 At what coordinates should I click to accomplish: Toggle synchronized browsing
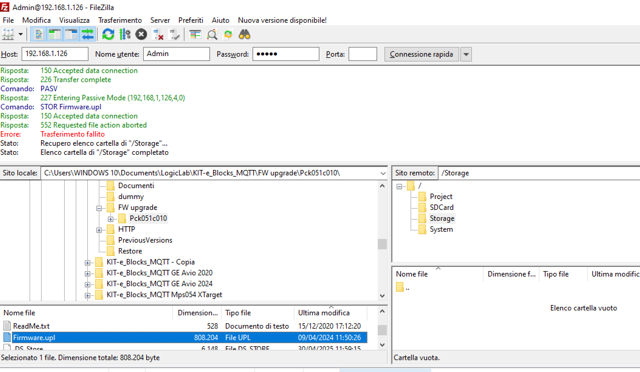point(228,35)
